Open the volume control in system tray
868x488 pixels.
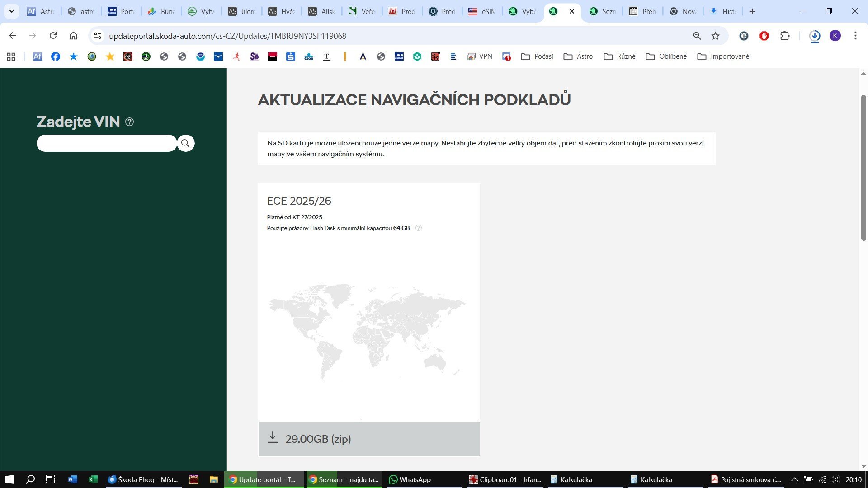click(x=835, y=479)
